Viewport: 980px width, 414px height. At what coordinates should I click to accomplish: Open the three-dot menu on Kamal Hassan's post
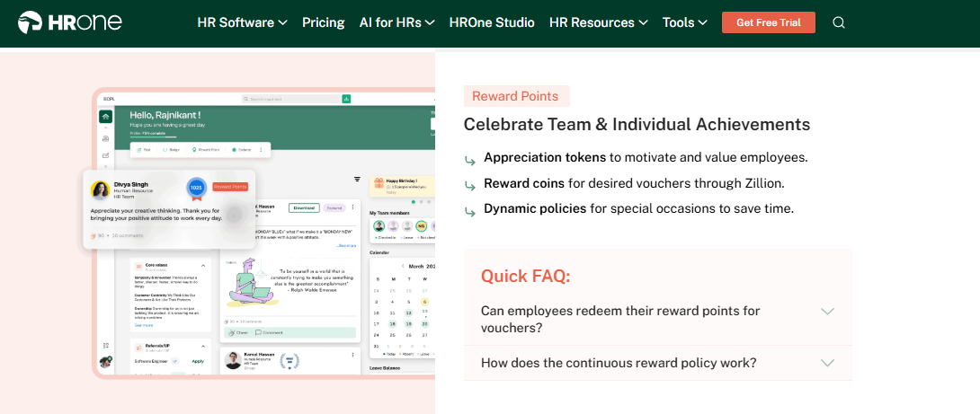point(352,355)
